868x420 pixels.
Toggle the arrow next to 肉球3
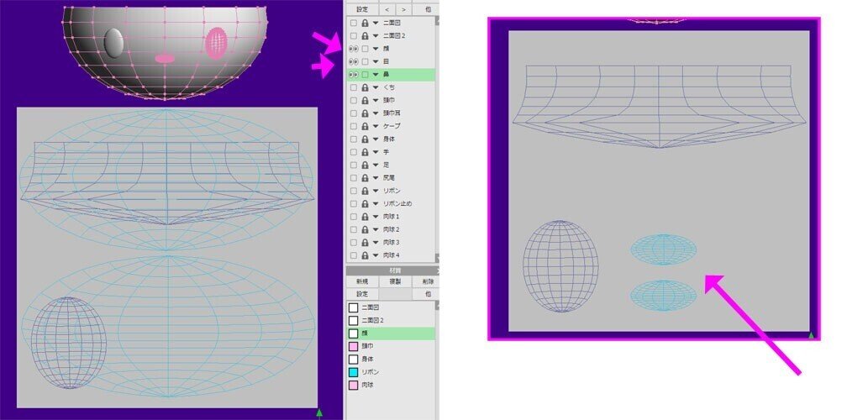376,243
